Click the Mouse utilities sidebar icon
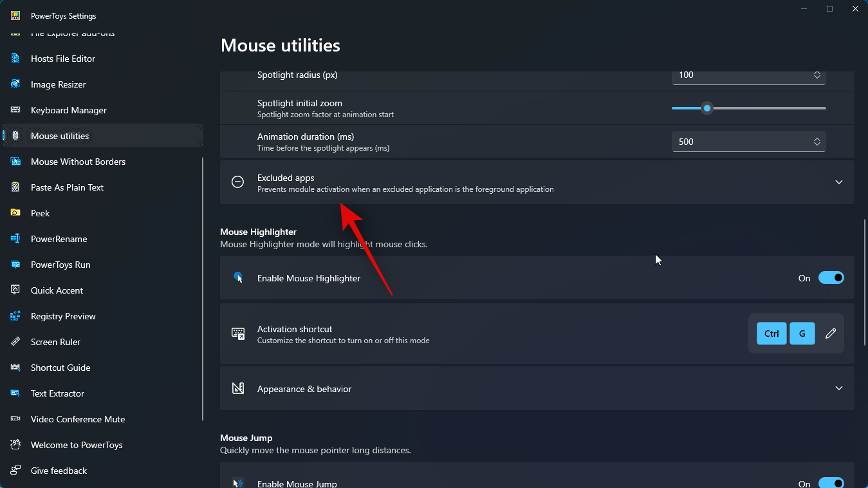 pyautogui.click(x=15, y=136)
